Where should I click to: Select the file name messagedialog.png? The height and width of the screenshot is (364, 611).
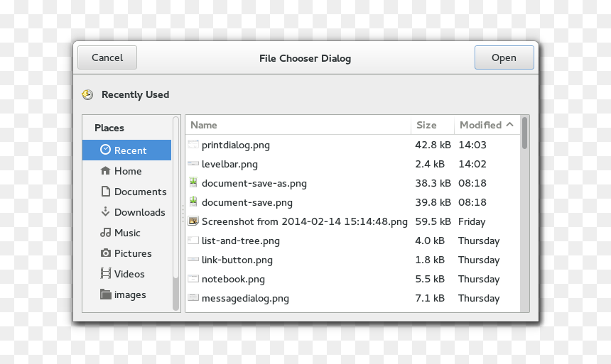[245, 298]
